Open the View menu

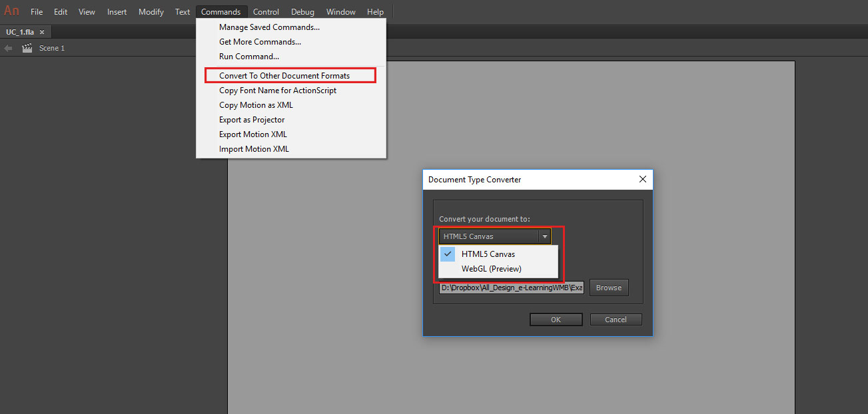pyautogui.click(x=87, y=12)
